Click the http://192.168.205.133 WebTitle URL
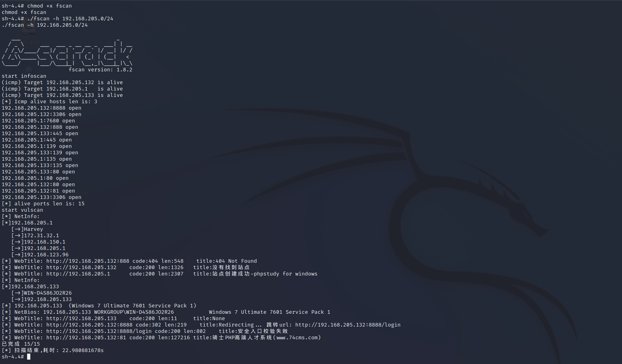Screen dimensions: 622x364 pos(81,319)
